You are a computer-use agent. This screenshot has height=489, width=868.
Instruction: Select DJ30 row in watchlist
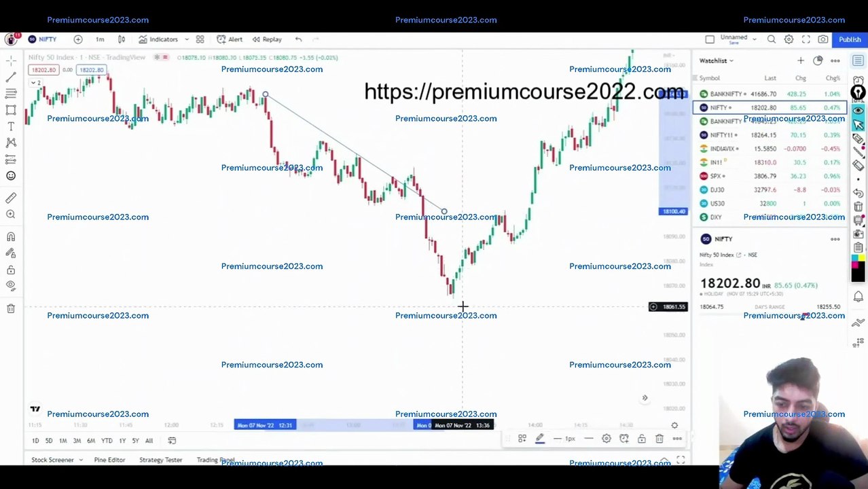[x=770, y=189]
